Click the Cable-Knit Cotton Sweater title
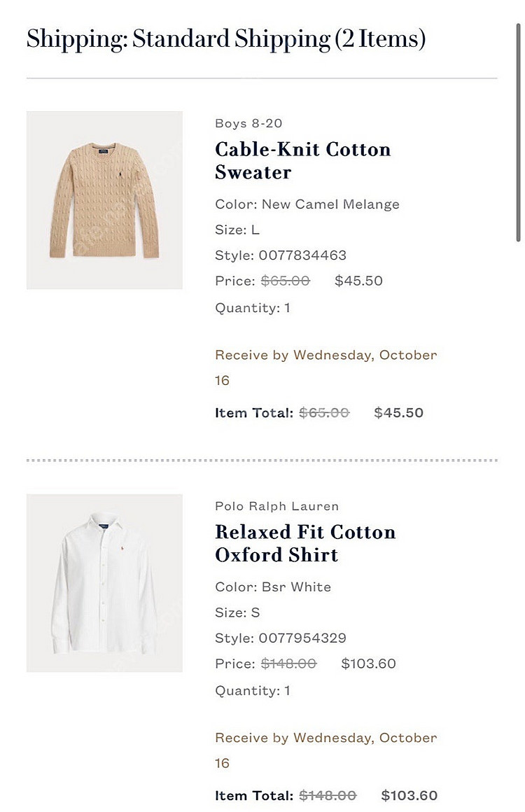 point(302,160)
